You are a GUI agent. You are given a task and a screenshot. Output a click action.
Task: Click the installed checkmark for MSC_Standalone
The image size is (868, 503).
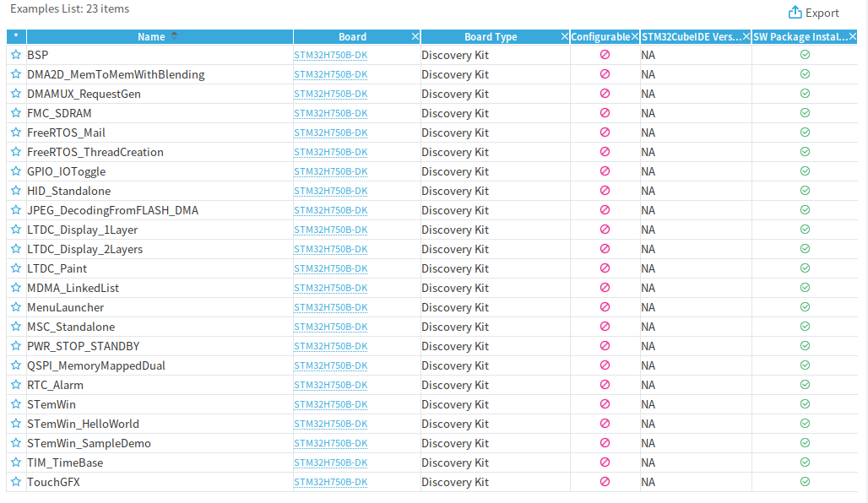point(805,327)
